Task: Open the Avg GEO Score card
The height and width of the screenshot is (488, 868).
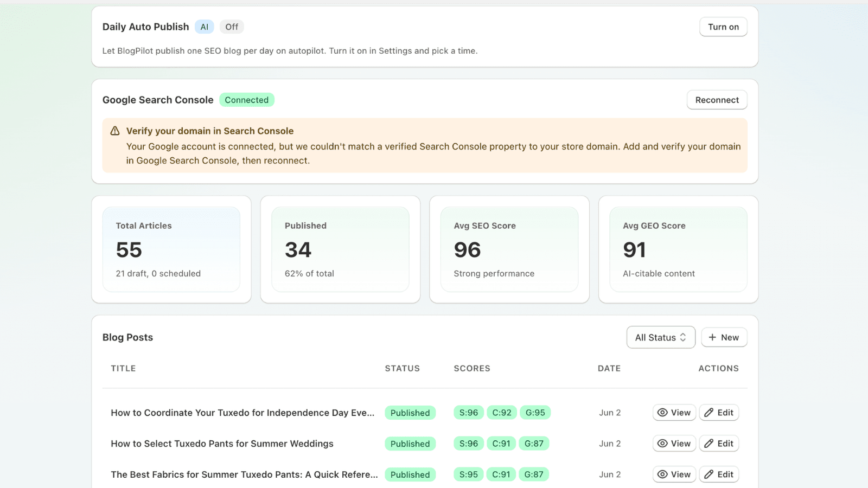Action: 678,249
